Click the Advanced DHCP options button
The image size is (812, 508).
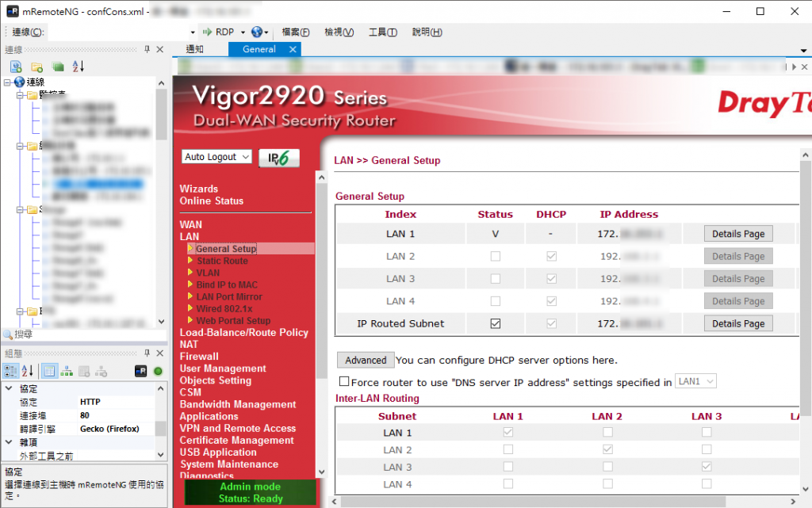point(366,360)
